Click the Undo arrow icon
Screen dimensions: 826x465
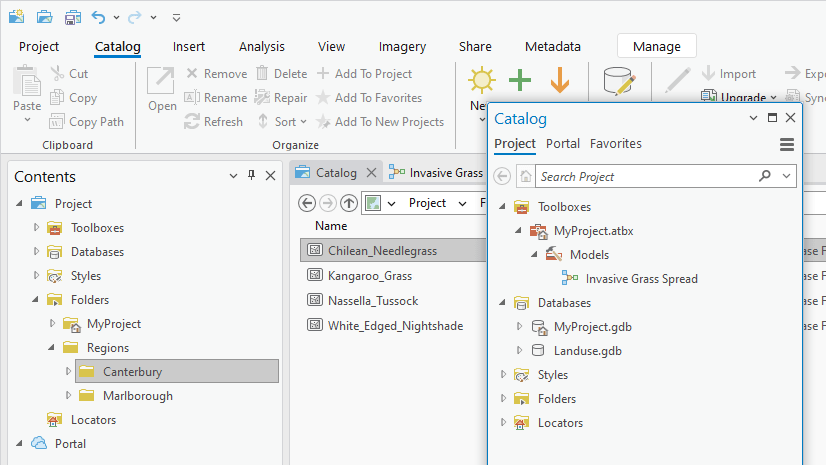98,18
